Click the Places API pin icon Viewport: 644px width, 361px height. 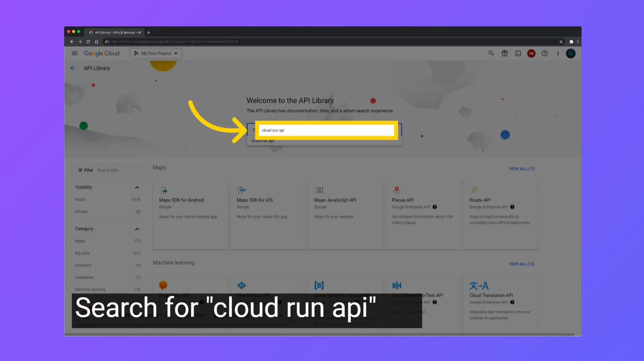397,190
